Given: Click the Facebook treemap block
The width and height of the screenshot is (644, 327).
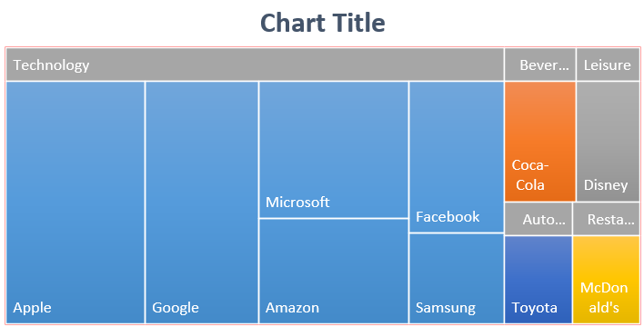Looking at the screenshot, I should click(457, 157).
